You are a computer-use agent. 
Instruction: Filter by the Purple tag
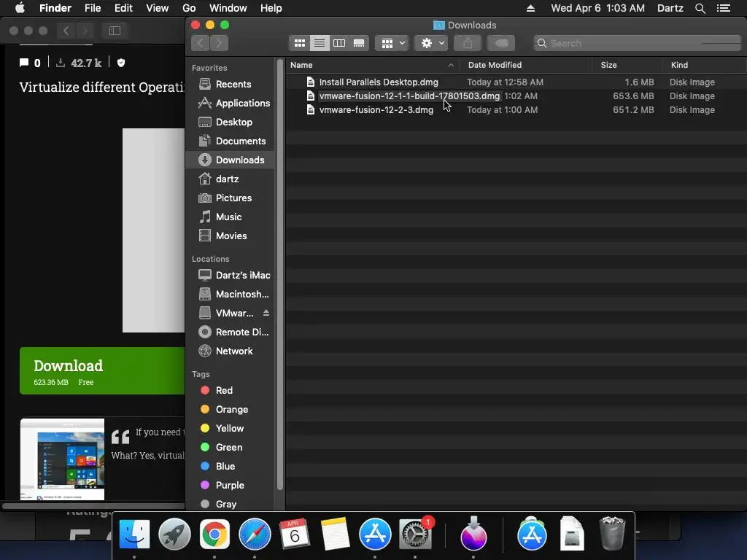click(230, 485)
